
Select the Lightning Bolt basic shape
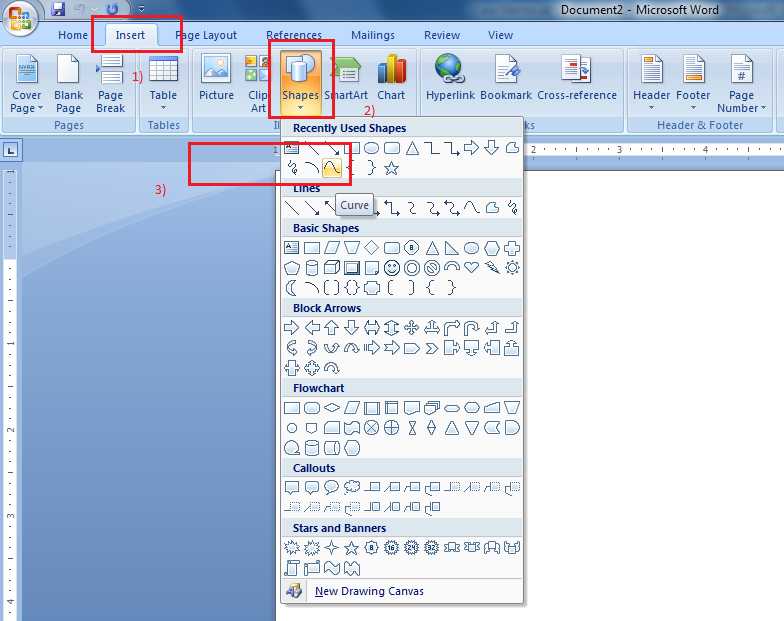coord(492,268)
